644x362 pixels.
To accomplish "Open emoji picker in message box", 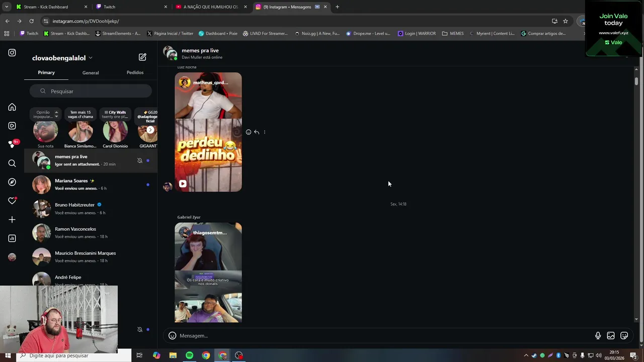I will click(x=172, y=335).
